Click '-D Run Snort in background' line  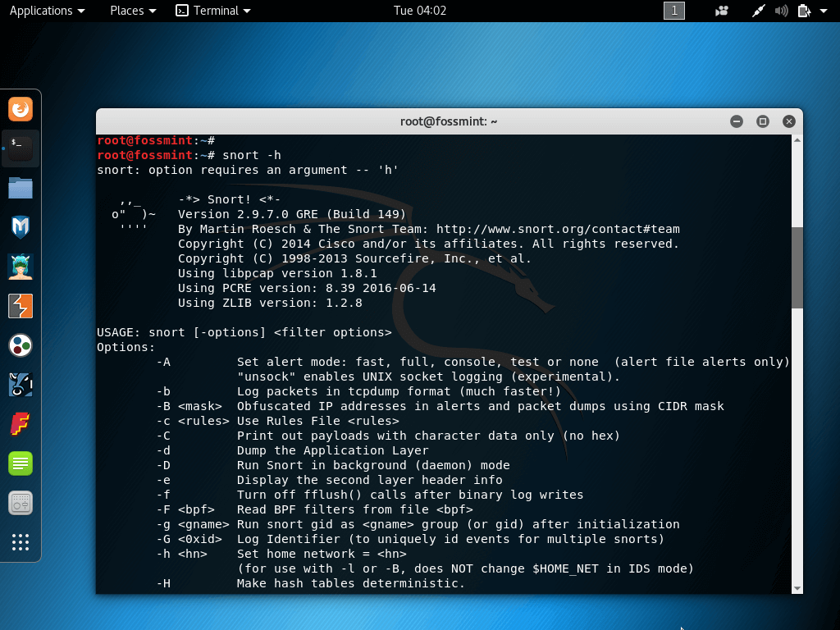pos(333,466)
